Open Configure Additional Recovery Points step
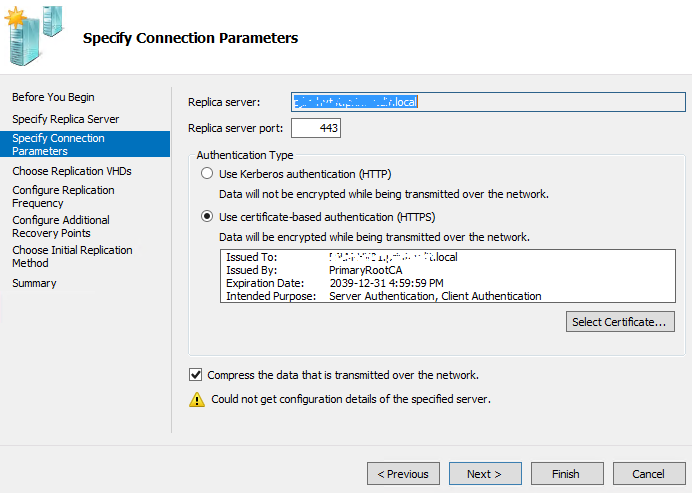Screen dimensions: 692x493 61,226
